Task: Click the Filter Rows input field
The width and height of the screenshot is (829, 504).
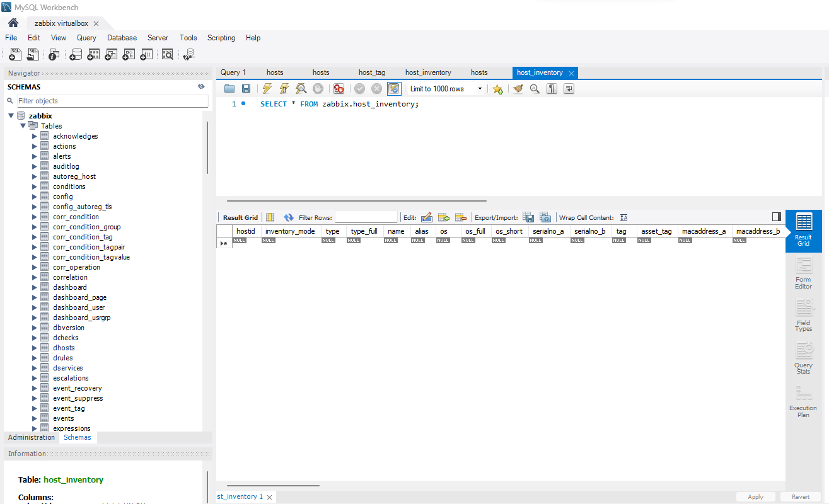Action: 366,217
